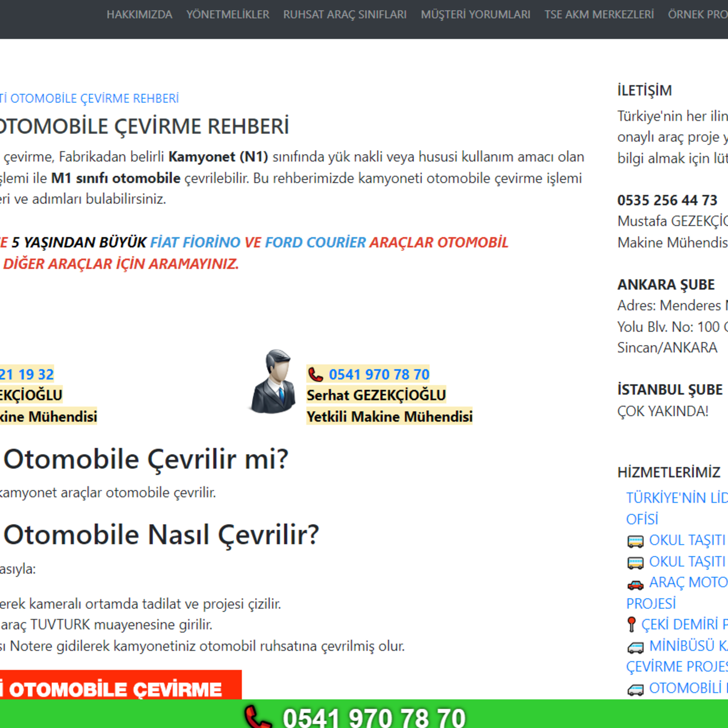Screen dimensions: 728x728
Task: Click the first OKUL TAŞITI service link
Action: [687, 540]
